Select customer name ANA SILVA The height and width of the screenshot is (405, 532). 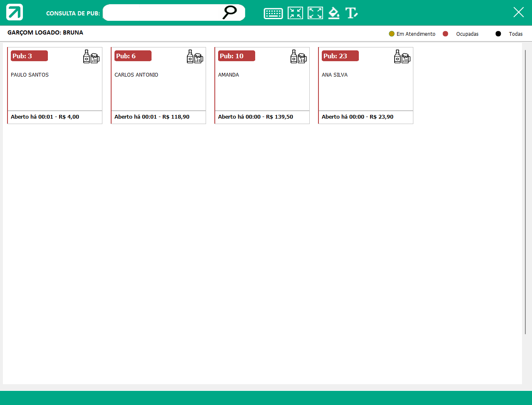coord(335,75)
